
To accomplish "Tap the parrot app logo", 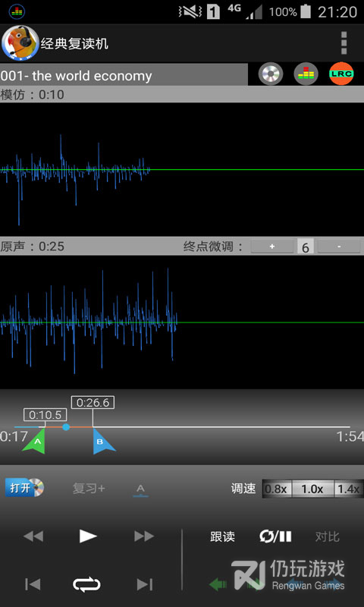I will (x=20, y=43).
